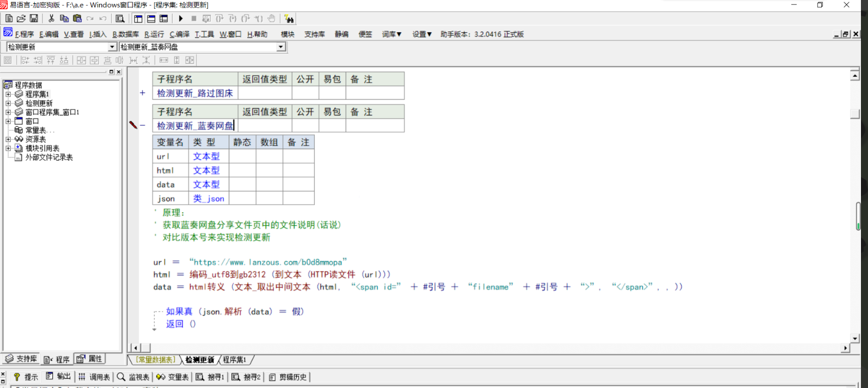This screenshot has height=388, width=868.
Task: Toggle 易包 cell for 检测更新_路过图床 subroutine
Action: pos(332,93)
